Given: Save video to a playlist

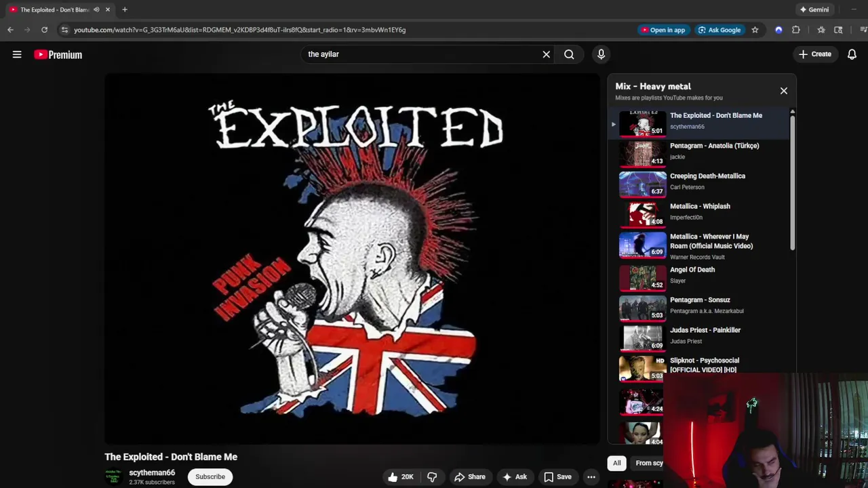Looking at the screenshot, I should (557, 476).
